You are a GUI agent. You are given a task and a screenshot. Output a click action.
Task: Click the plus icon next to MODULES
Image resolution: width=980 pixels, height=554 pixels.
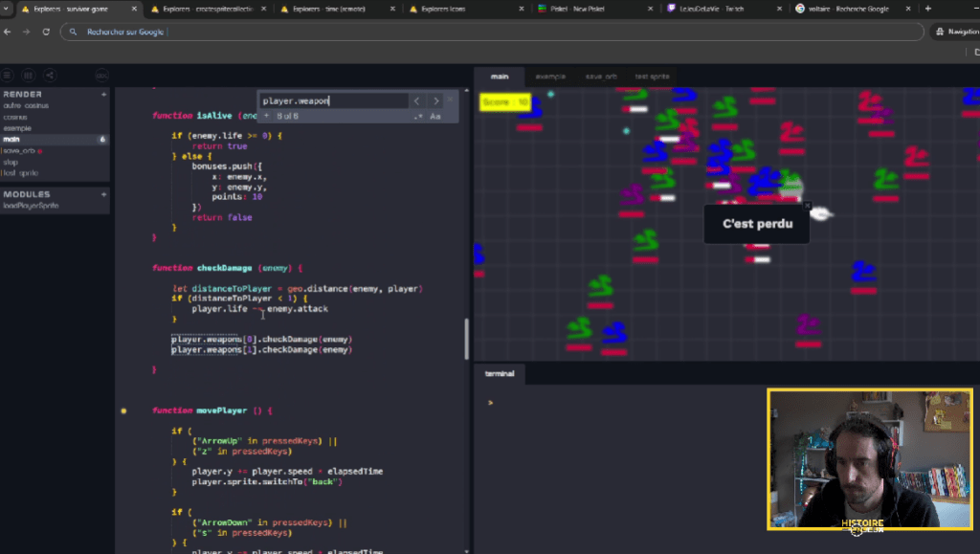click(103, 194)
